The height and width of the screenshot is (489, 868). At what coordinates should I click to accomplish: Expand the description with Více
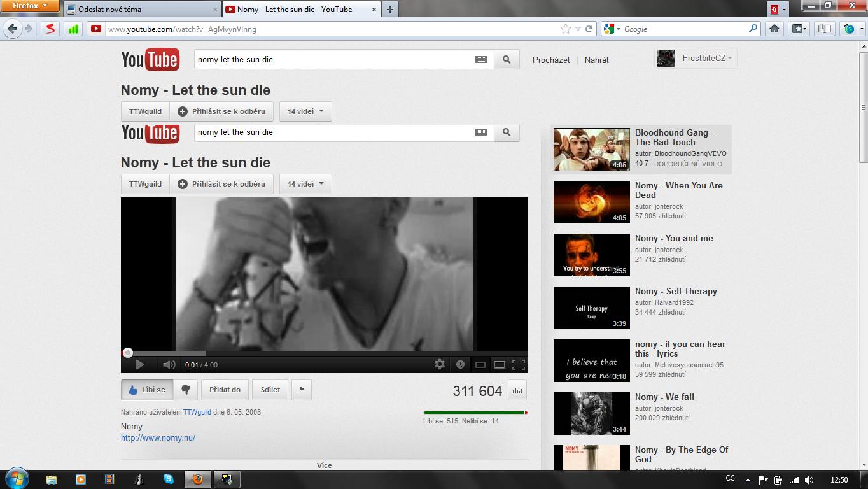(x=325, y=465)
